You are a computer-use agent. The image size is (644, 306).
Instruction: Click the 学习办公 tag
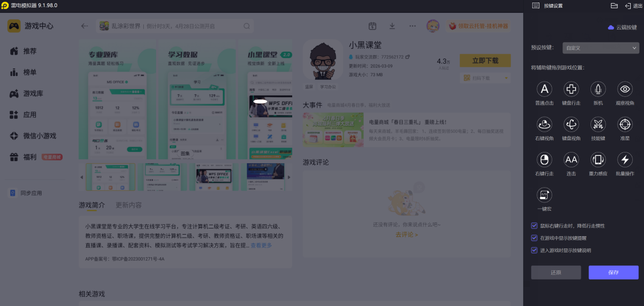tap(328, 87)
